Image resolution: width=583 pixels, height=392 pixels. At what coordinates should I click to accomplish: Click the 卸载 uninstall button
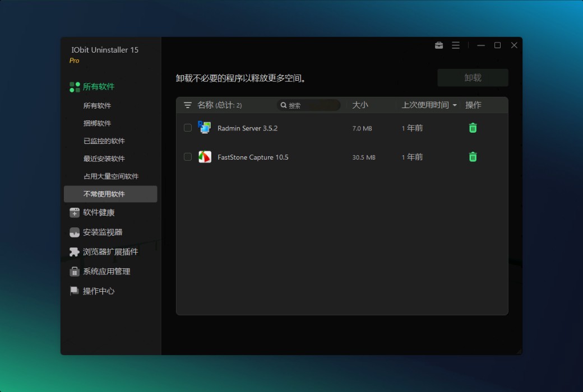(x=473, y=78)
